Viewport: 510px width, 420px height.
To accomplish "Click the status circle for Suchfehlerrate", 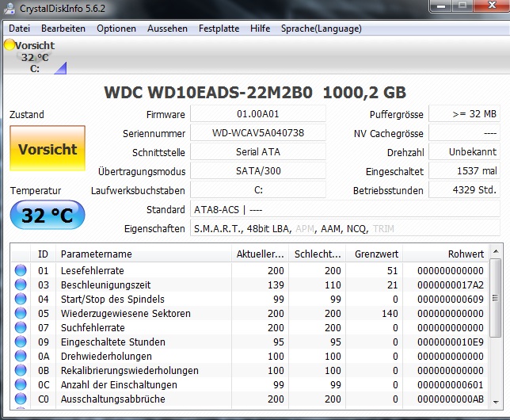I will [21, 327].
